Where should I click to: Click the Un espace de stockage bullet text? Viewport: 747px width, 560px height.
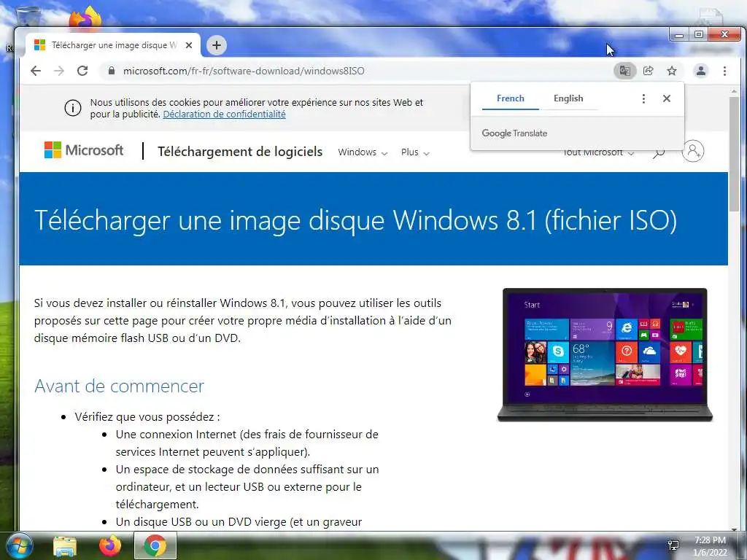(x=247, y=486)
